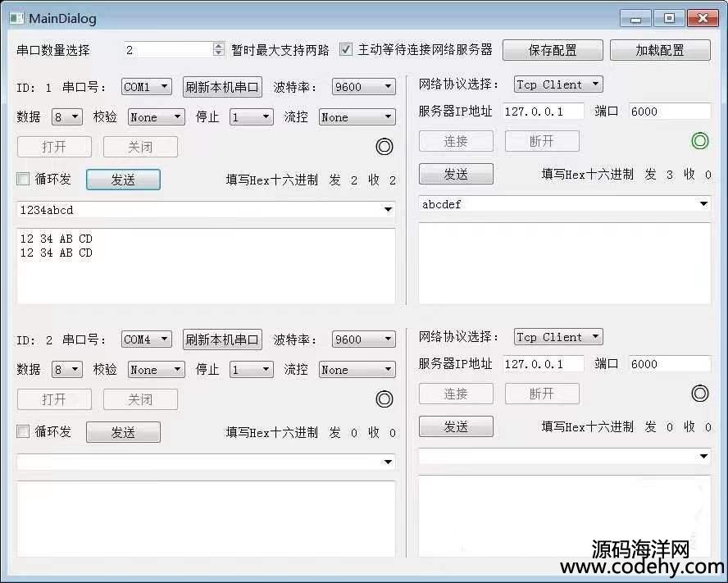Open ID 2 数据 bits dropdown
This screenshot has height=583, width=728.
[x=67, y=370]
